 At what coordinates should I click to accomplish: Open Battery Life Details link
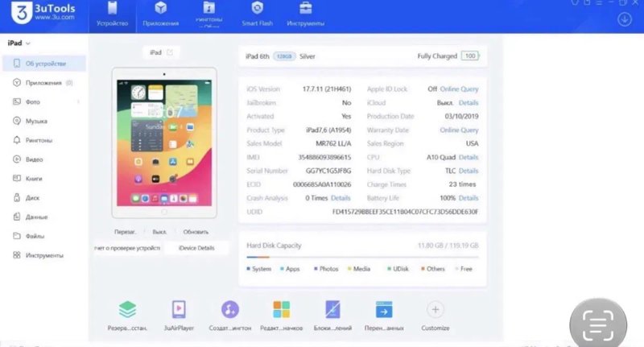pos(469,198)
